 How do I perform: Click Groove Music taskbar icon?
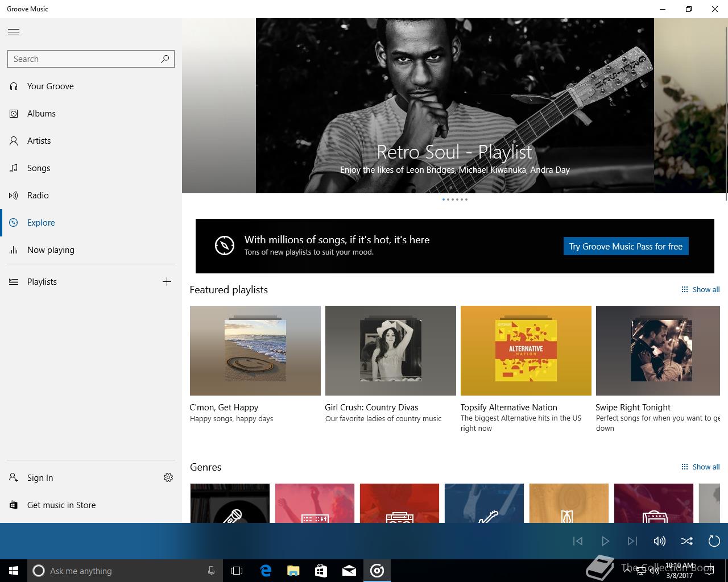(377, 571)
